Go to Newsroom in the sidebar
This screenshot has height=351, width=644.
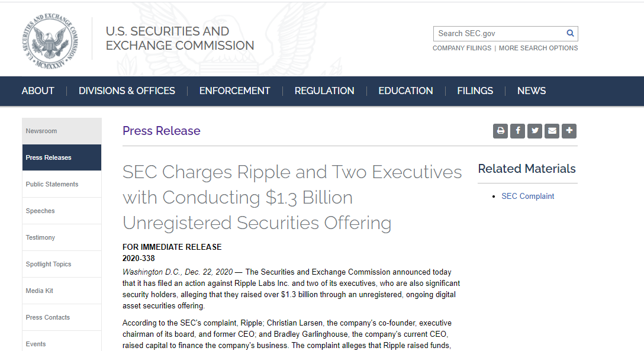pyautogui.click(x=62, y=131)
